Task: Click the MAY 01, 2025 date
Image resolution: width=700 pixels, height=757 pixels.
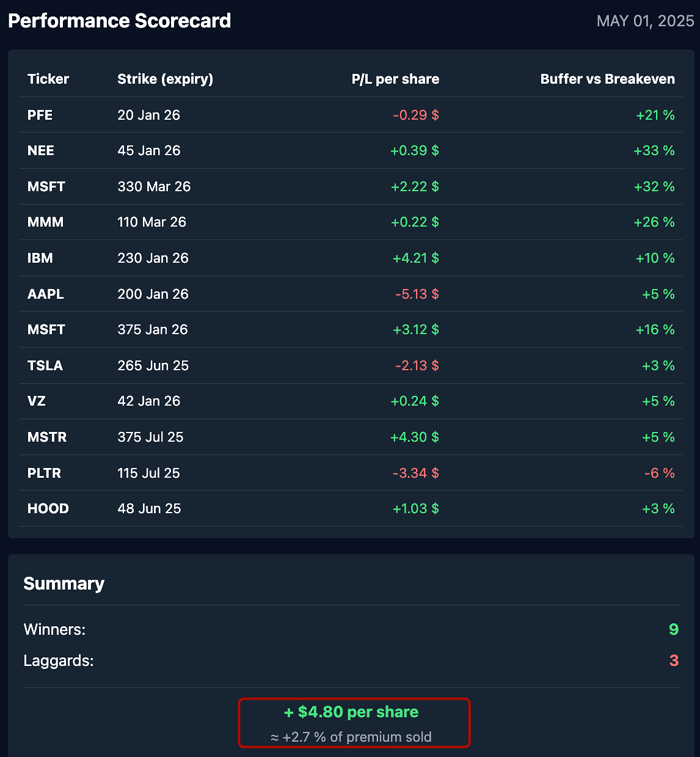Action: point(645,21)
